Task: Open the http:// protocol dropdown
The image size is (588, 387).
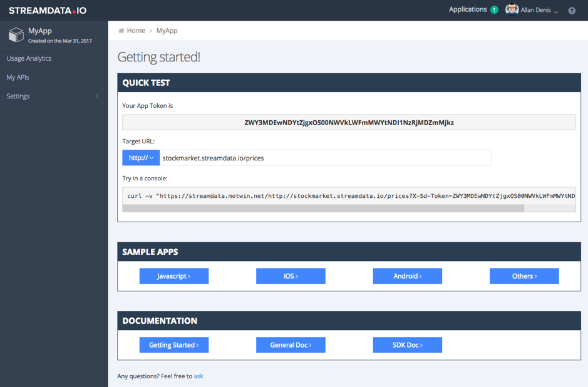Action: tap(141, 158)
